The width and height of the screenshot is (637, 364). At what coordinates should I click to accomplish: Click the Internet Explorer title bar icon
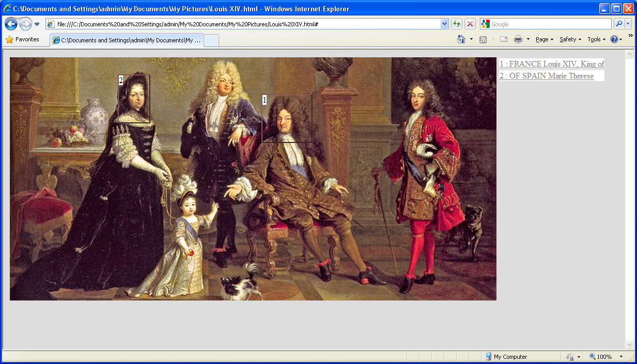point(7,9)
